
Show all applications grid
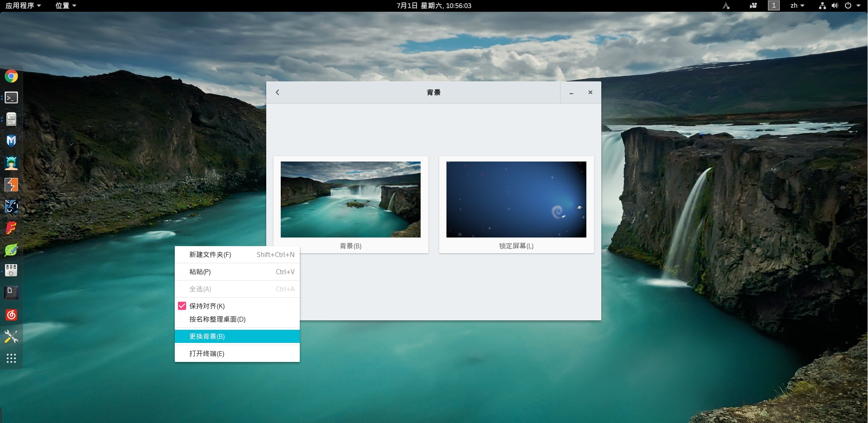[x=11, y=358]
